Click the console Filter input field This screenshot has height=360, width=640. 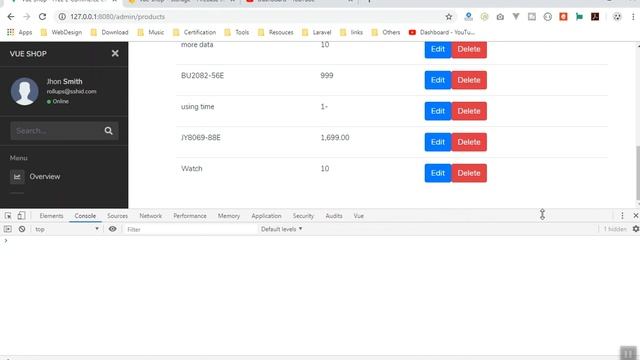click(190, 229)
